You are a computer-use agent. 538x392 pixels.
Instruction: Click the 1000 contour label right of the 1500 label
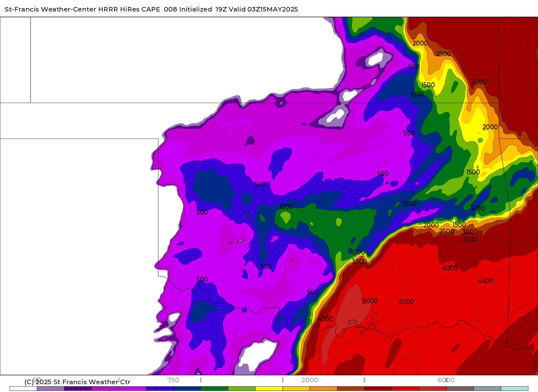point(478,208)
